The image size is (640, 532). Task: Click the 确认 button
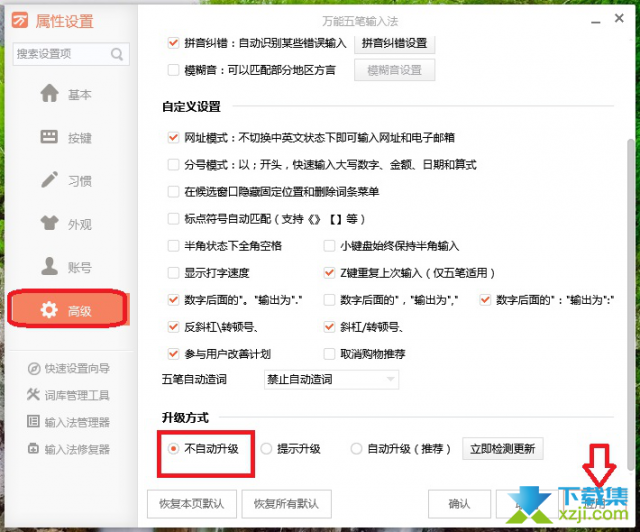click(x=459, y=504)
